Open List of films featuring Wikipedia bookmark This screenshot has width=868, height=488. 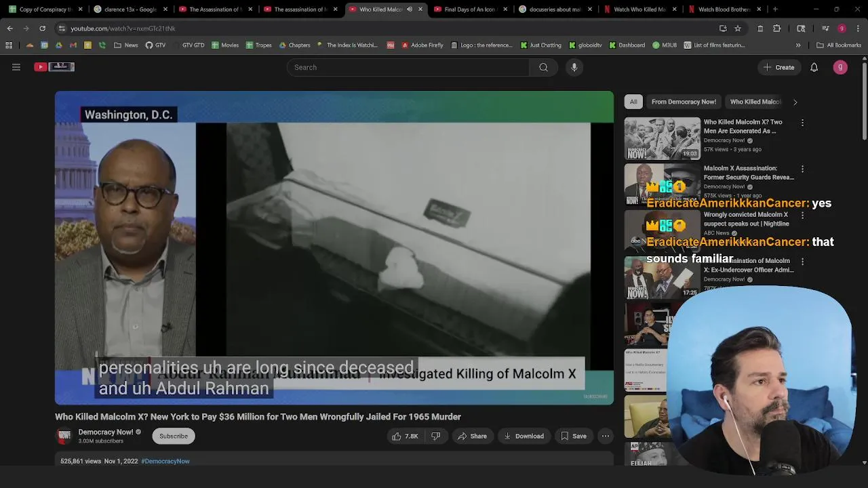714,45
